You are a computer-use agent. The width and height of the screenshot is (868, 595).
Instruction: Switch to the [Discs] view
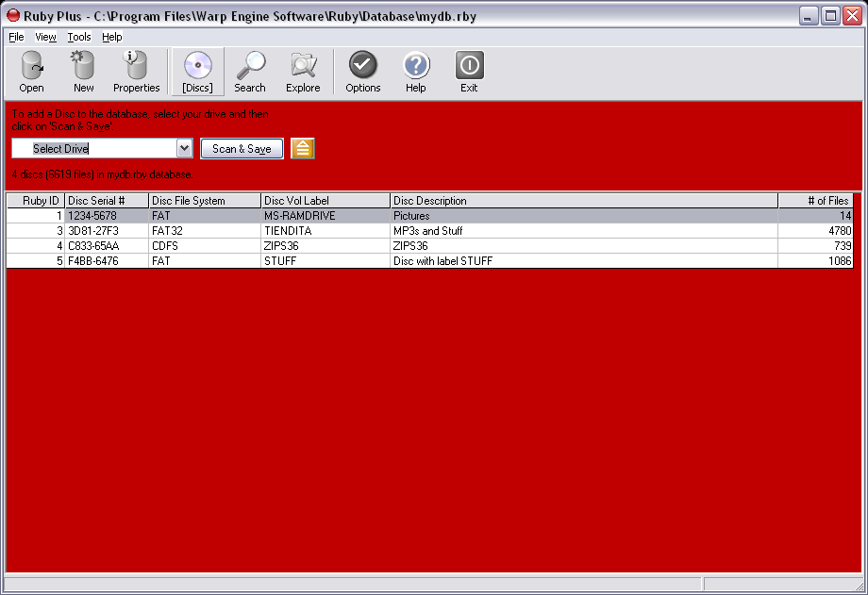(197, 72)
